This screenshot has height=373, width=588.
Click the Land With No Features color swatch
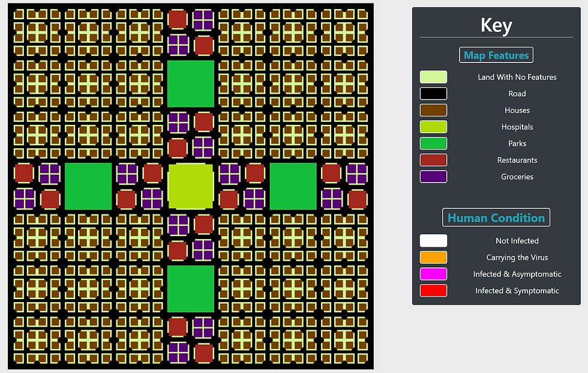(433, 77)
